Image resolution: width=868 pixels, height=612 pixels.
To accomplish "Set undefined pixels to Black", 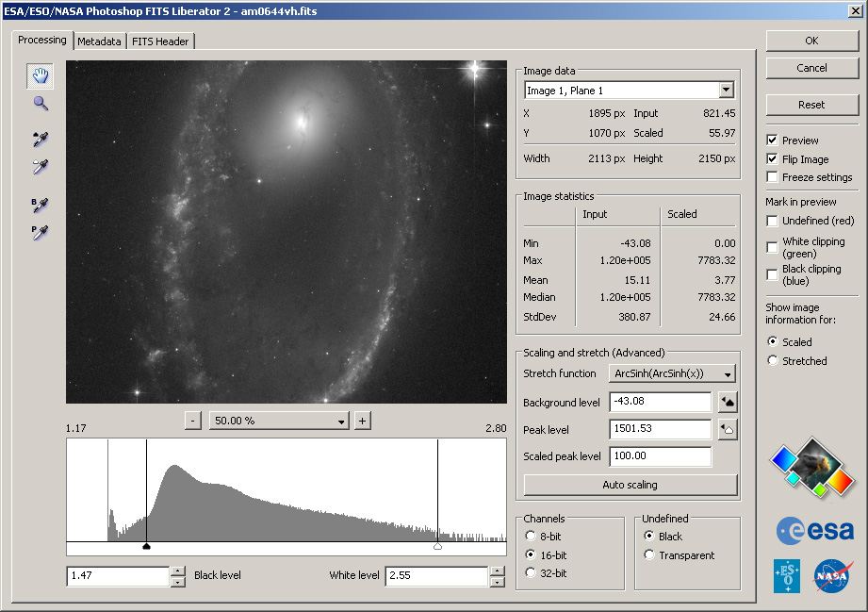I will point(649,537).
